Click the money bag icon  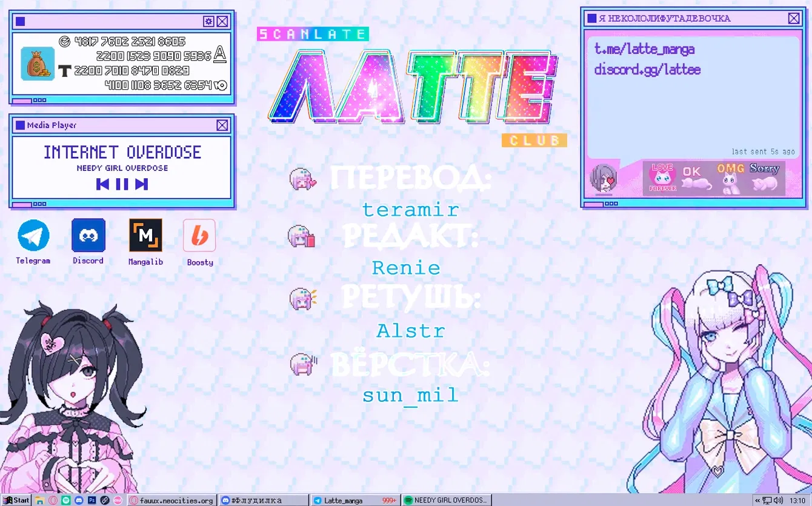tap(38, 64)
